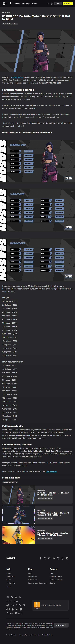Open My Library from the navigation

26,4
